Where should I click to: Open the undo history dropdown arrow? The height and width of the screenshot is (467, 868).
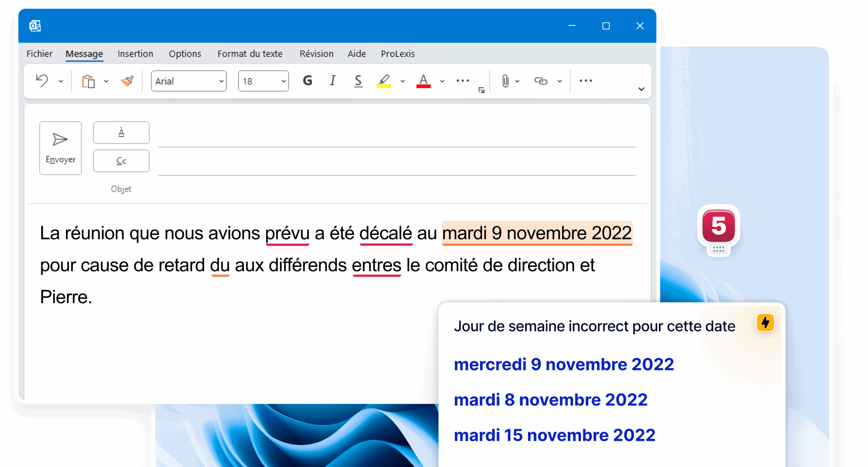(x=61, y=81)
